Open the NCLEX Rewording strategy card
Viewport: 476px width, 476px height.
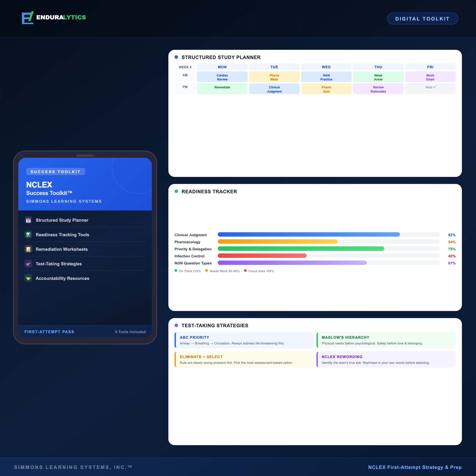386,359
